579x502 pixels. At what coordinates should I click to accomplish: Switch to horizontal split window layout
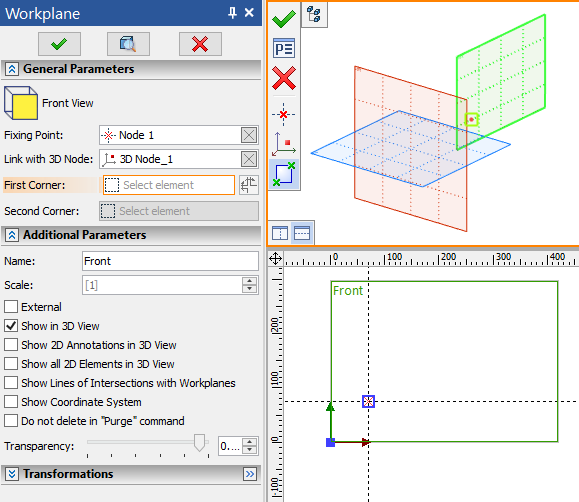click(x=302, y=233)
